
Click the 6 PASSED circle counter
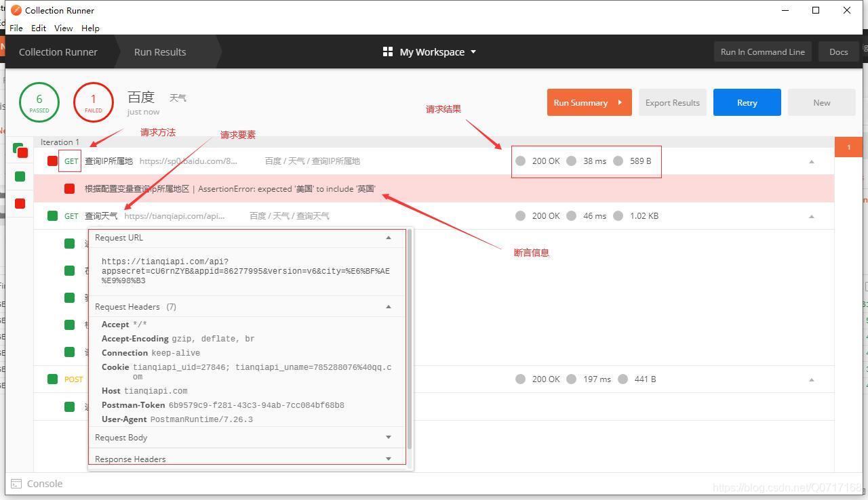pyautogui.click(x=39, y=102)
